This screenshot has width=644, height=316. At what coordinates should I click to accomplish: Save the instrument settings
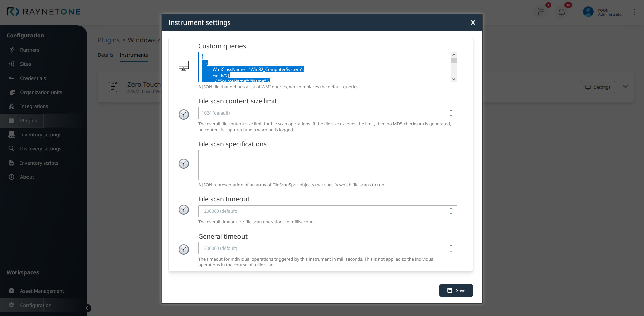(x=456, y=290)
